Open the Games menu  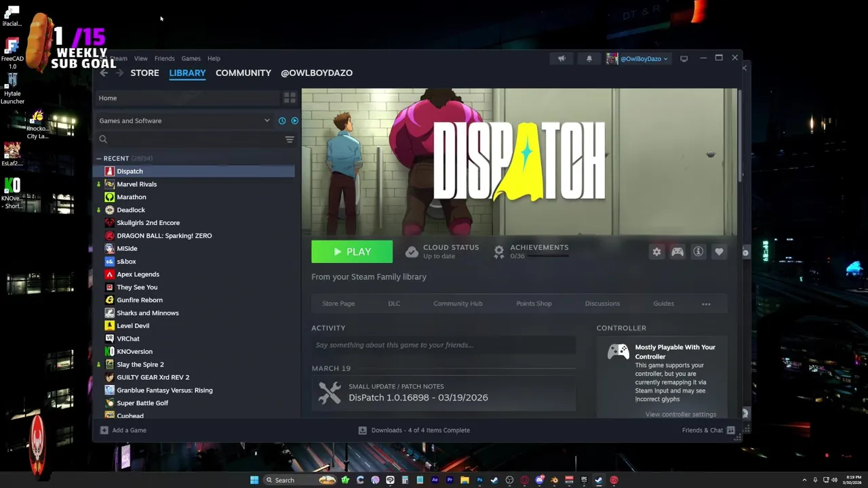[x=191, y=58]
